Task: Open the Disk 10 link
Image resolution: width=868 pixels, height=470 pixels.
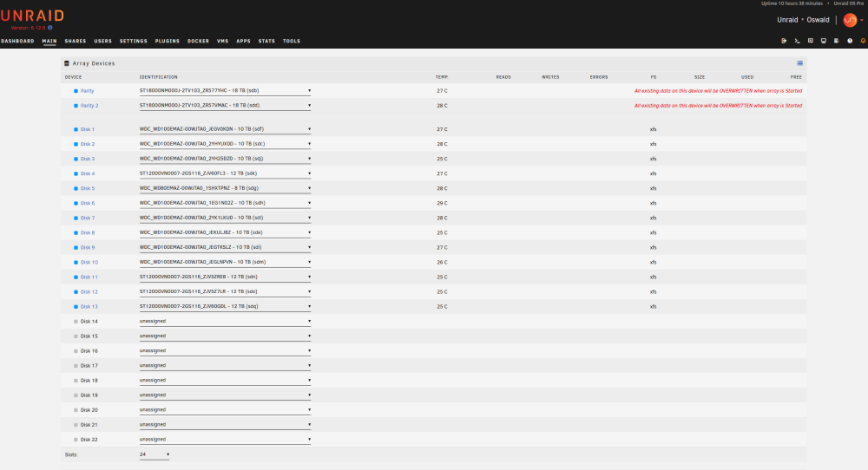Action: click(89, 263)
